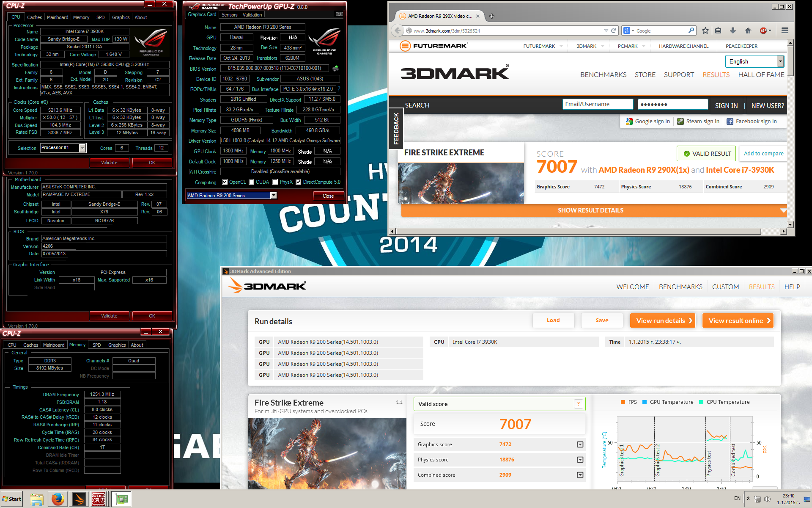Open CUSTOM in 3DMark app menu
Screen dimensions: 812x508
point(725,287)
